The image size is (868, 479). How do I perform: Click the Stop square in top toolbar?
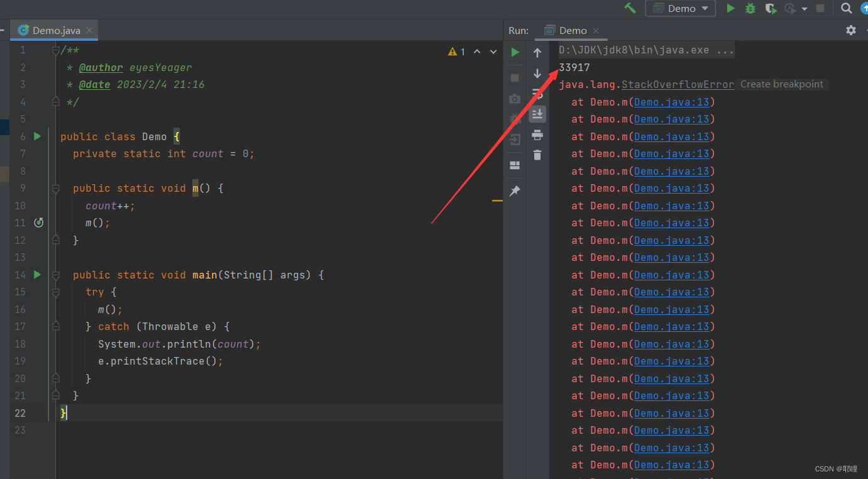tap(820, 8)
